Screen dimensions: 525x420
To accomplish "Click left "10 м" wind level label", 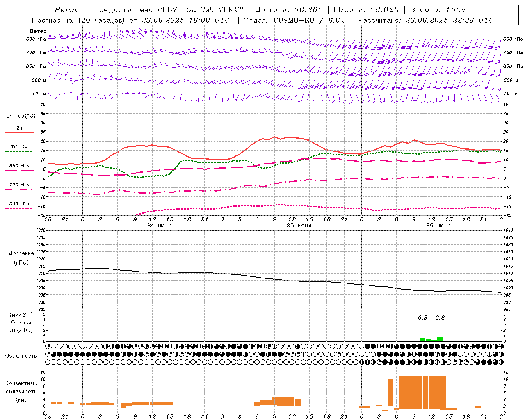I will tap(39, 94).
